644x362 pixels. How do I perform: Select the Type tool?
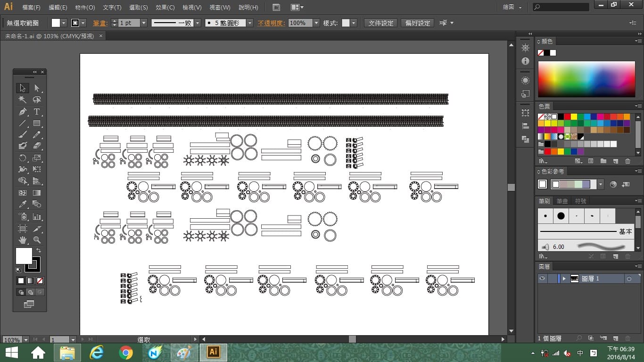(37, 112)
